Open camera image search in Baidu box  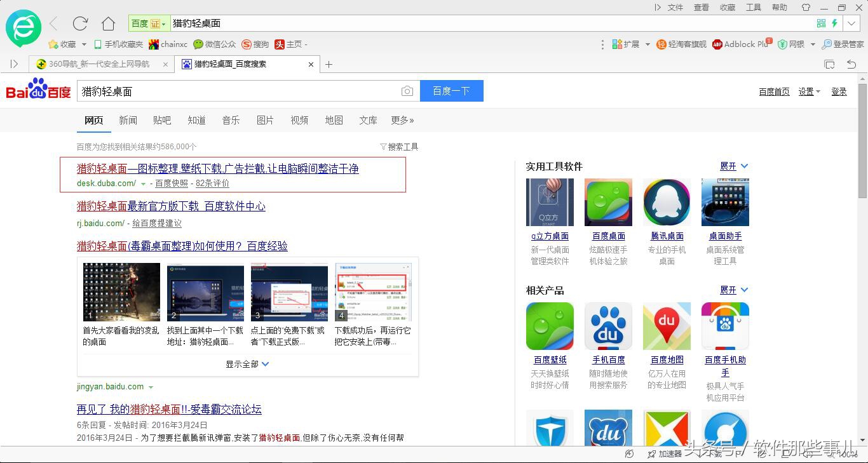(x=407, y=91)
